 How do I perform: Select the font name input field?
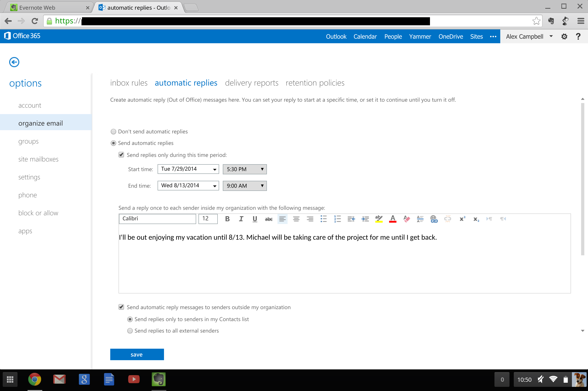point(158,219)
